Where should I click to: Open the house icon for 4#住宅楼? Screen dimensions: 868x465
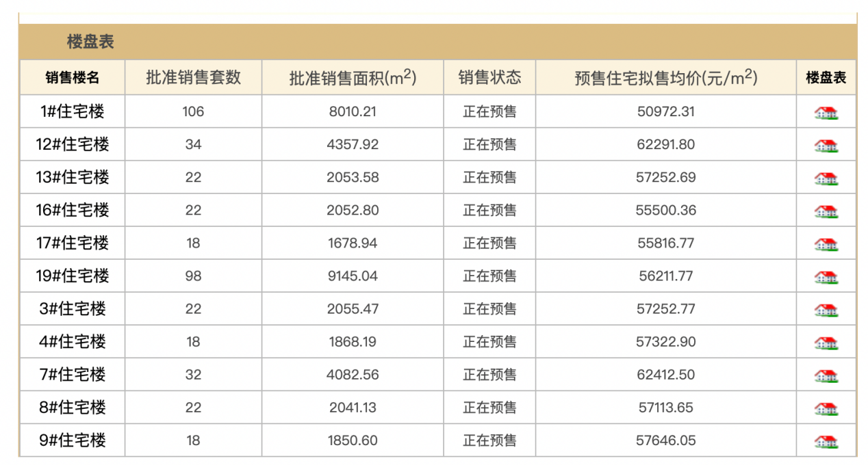coord(826,342)
